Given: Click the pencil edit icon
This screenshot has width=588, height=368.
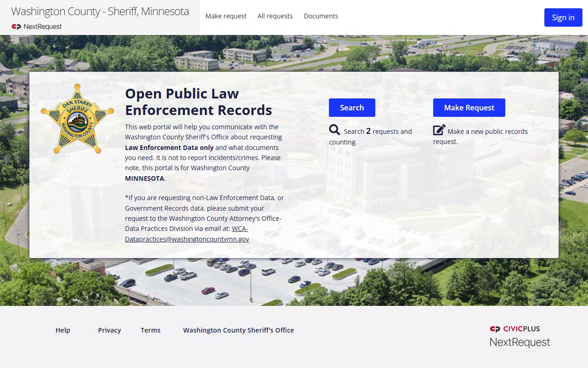Looking at the screenshot, I should pyautogui.click(x=439, y=130).
